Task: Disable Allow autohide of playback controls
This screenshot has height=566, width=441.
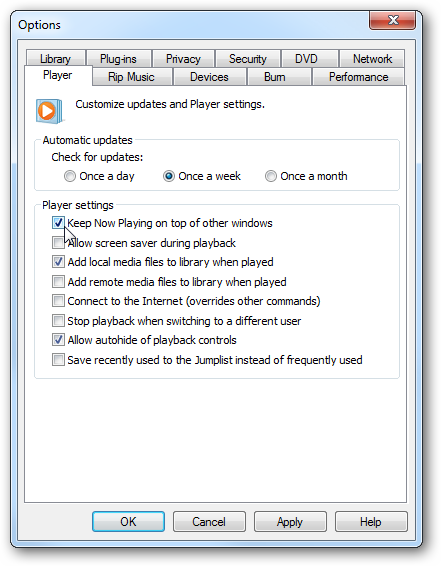Action: click(x=58, y=340)
